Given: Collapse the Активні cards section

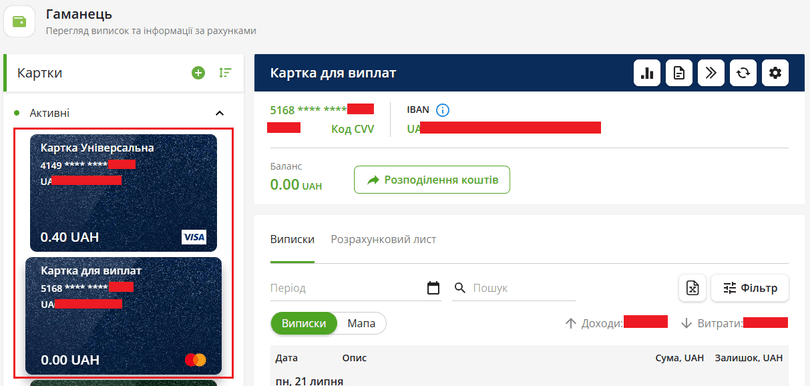Looking at the screenshot, I should point(220,113).
